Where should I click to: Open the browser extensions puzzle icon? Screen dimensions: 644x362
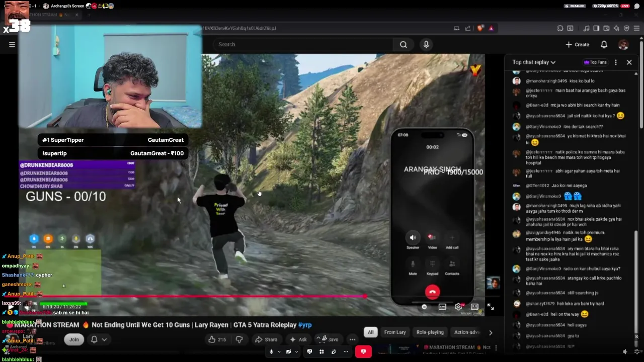pyautogui.click(x=560, y=28)
